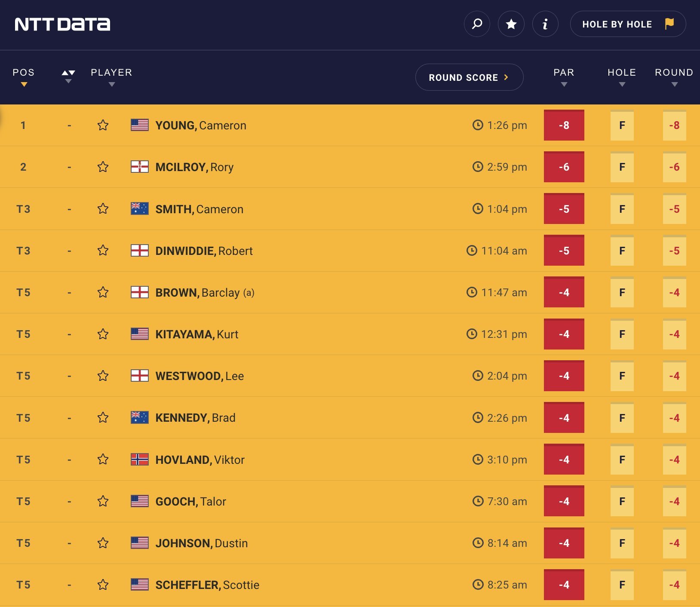
Task: Click the Australian flag beside Cameron Smith
Action: point(140,209)
